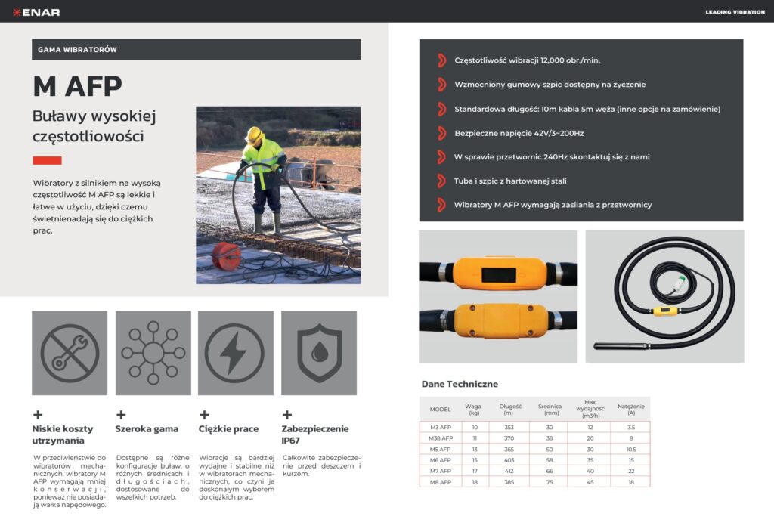Image resolution: width=774 pixels, height=532 pixels.
Task: Click the plus sign above Szeroka gama
Action: [x=120, y=414]
